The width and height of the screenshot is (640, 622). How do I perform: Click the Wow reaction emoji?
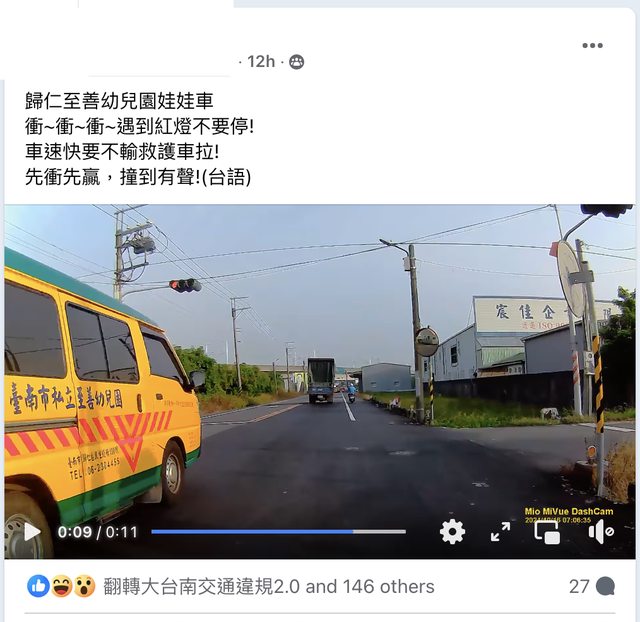(84, 586)
